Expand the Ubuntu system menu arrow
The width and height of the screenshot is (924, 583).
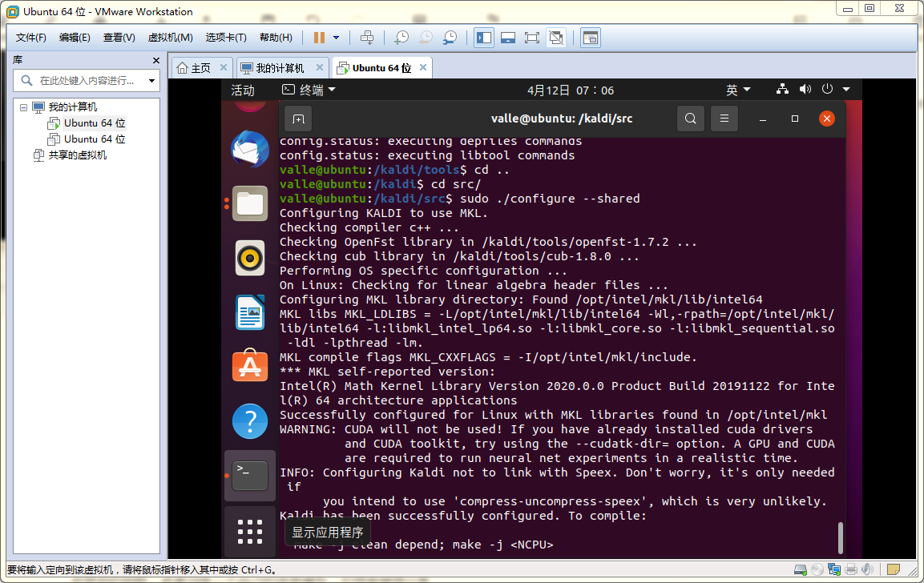pyautogui.click(x=846, y=90)
